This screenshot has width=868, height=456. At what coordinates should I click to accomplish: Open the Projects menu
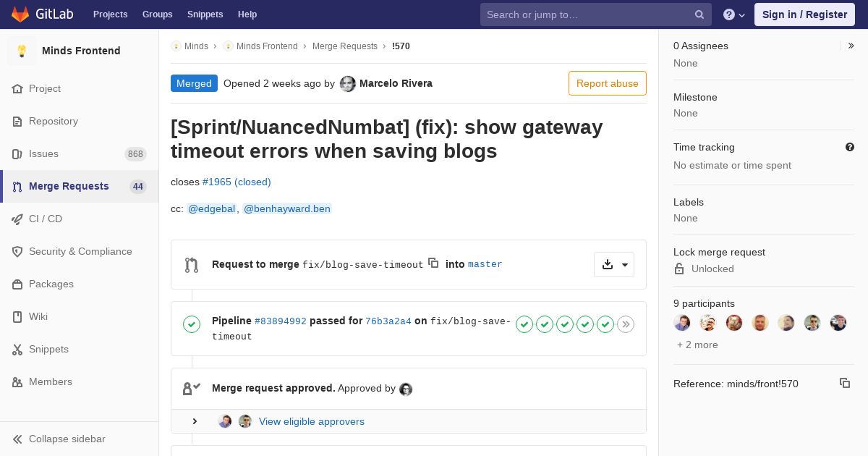point(110,14)
